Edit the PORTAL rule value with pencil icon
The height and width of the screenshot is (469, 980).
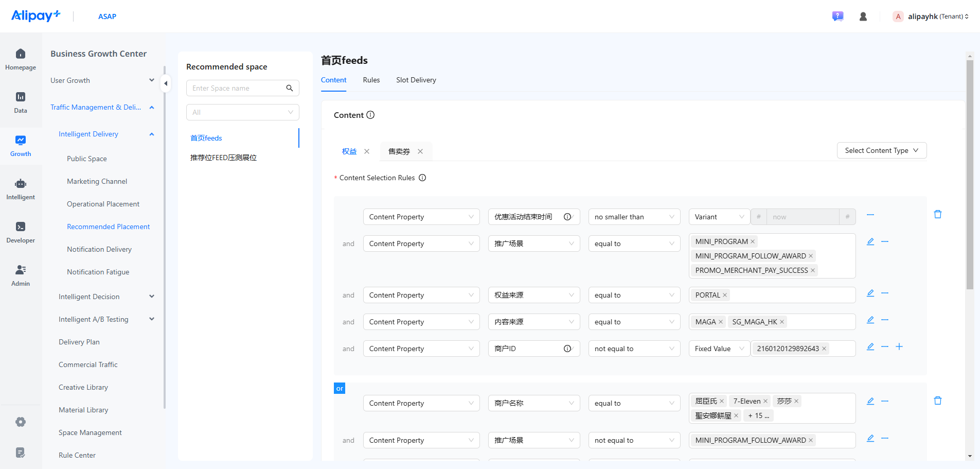pyautogui.click(x=870, y=293)
